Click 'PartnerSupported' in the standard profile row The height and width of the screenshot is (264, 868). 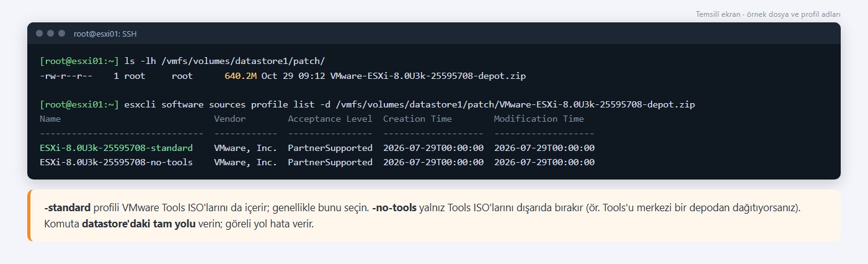click(x=330, y=148)
